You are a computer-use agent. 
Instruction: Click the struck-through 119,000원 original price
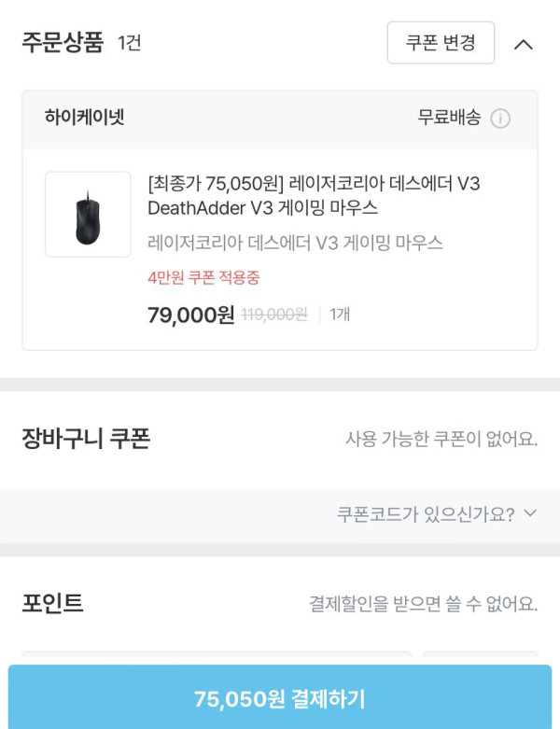pyautogui.click(x=274, y=315)
